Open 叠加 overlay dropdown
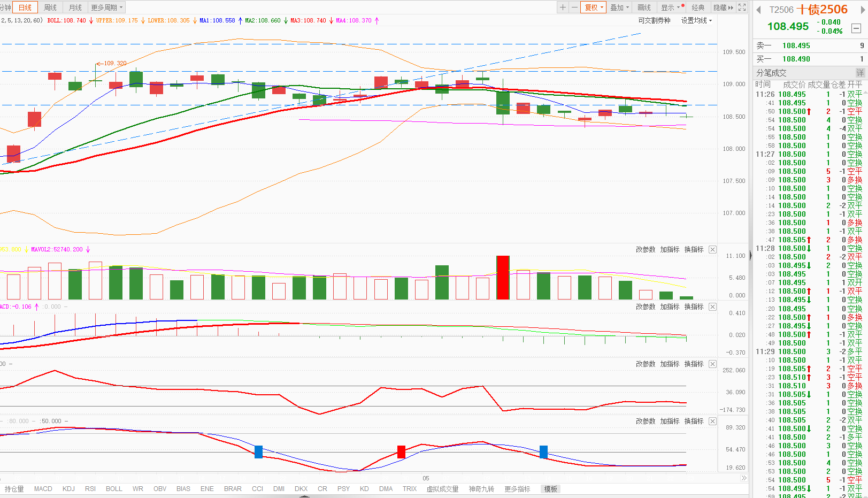Image resolution: width=868 pixels, height=498 pixels. coord(619,7)
